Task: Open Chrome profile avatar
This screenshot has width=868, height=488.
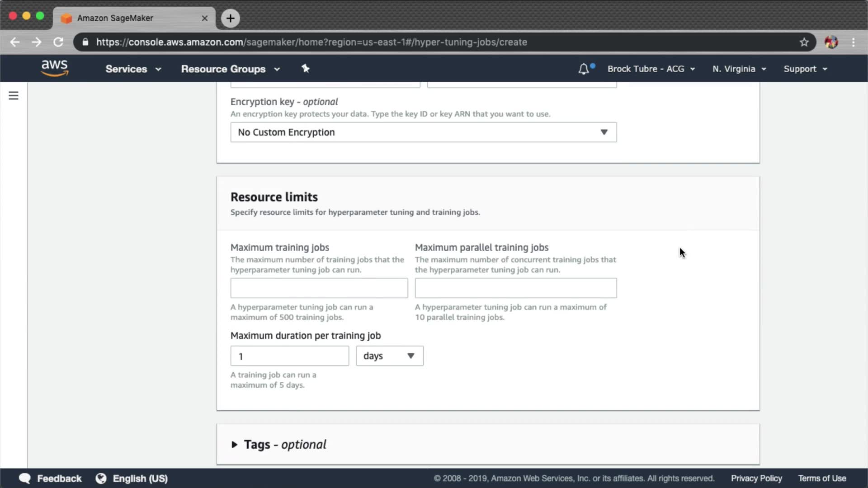Action: (x=831, y=42)
